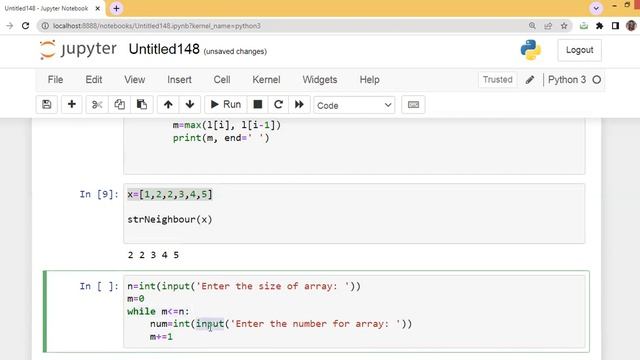This screenshot has width=640, height=360.
Task: Copy selected cells icon
Action: coord(119,104)
